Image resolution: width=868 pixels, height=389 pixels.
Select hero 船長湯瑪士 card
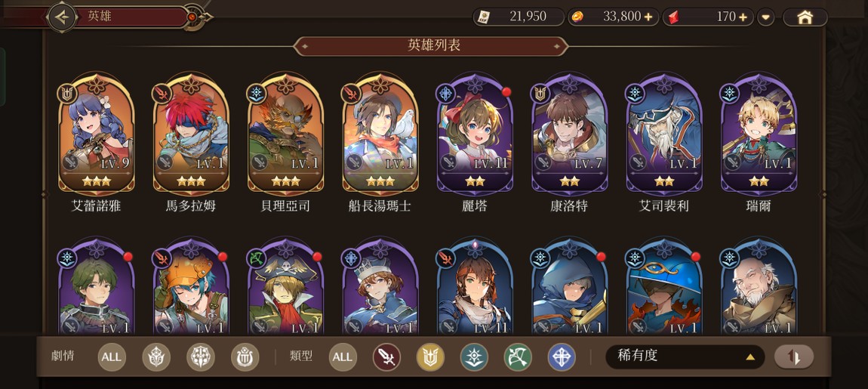(x=380, y=143)
